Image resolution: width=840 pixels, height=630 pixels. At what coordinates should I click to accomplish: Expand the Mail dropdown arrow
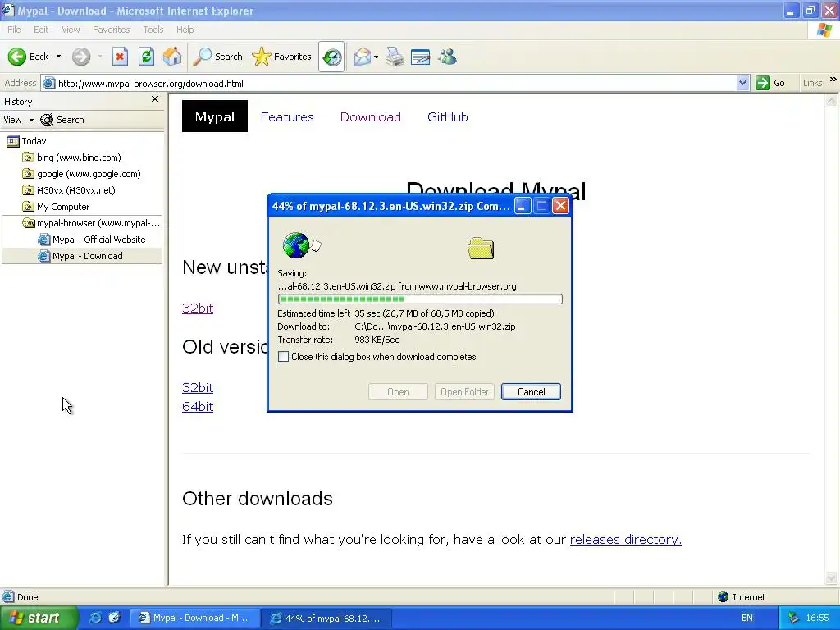376,57
